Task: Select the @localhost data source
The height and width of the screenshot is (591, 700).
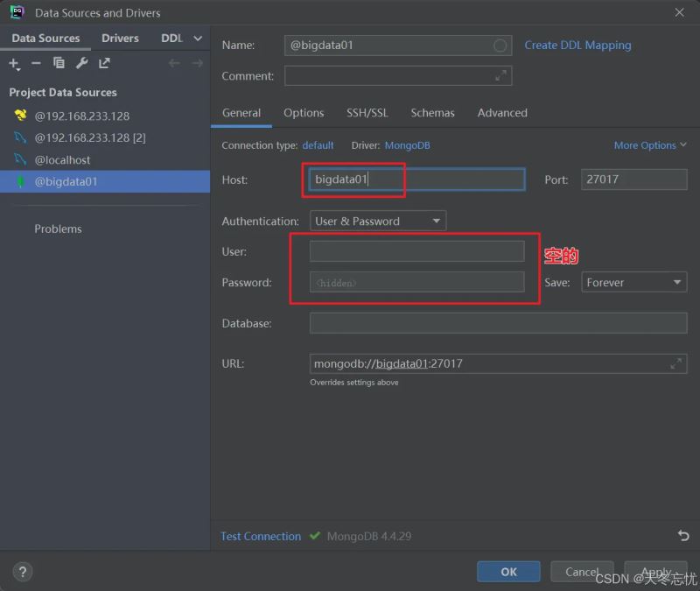Action: pyautogui.click(x=105, y=160)
